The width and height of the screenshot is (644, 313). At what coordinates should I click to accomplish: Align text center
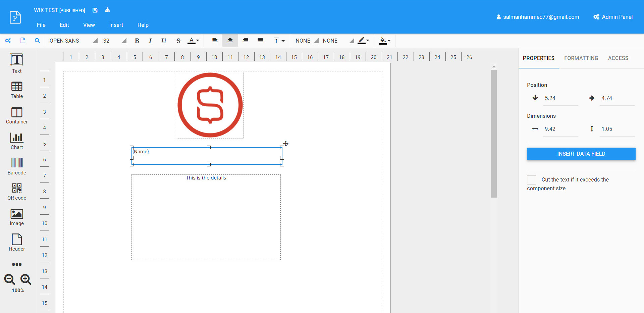coord(230,41)
